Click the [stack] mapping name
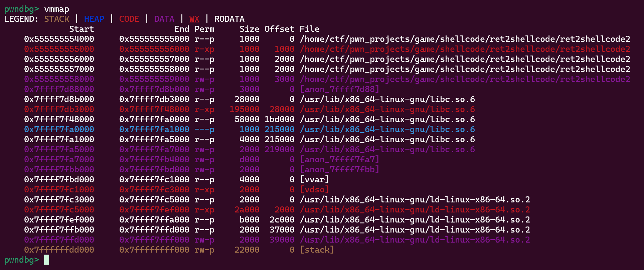 [317, 250]
